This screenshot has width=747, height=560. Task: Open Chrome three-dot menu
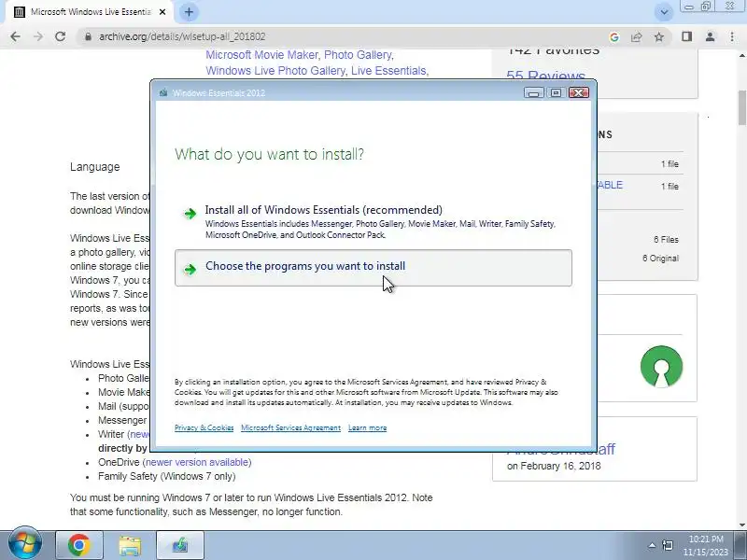[x=732, y=36]
